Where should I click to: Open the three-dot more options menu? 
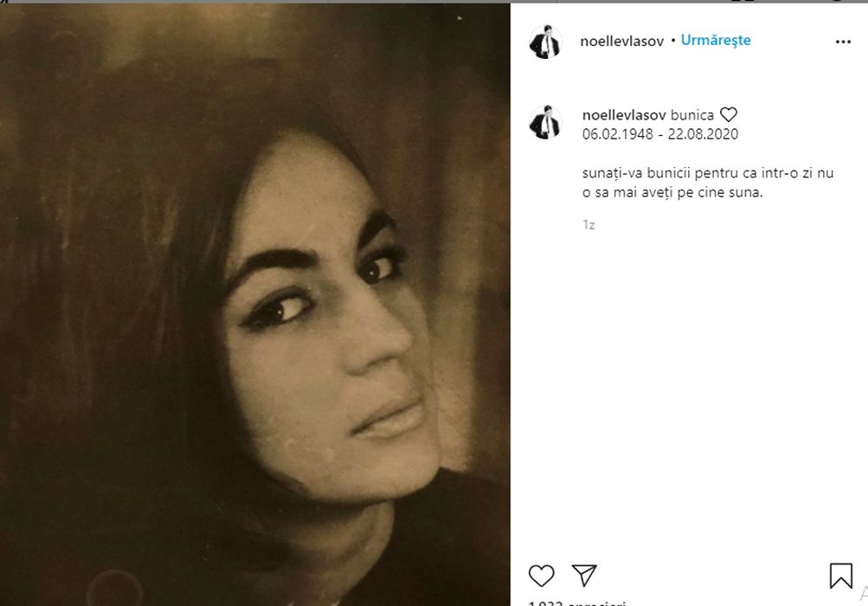pyautogui.click(x=843, y=42)
